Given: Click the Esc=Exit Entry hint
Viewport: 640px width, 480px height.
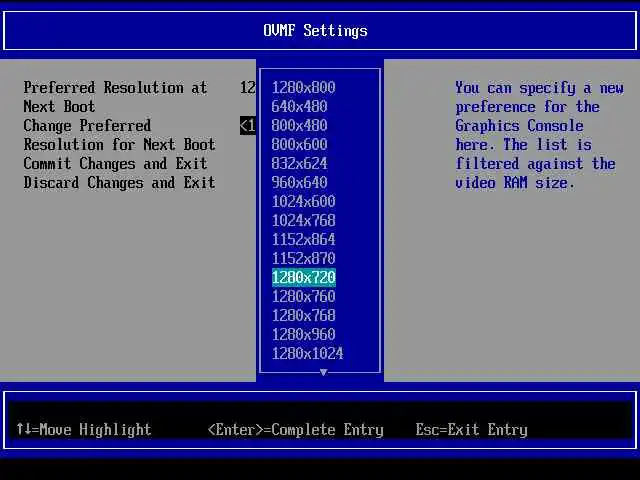Looking at the screenshot, I should tap(471, 429).
